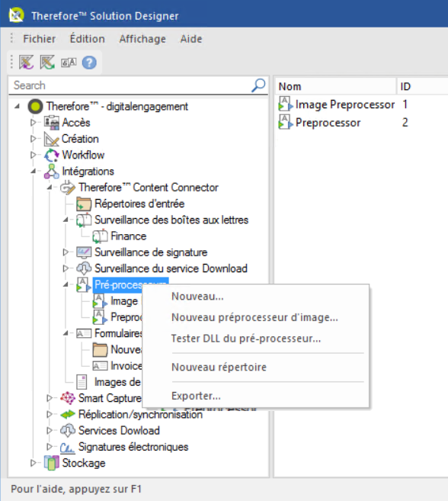Click the Intégrations node icon
Screen dimensions: 448x501
[x=51, y=172]
